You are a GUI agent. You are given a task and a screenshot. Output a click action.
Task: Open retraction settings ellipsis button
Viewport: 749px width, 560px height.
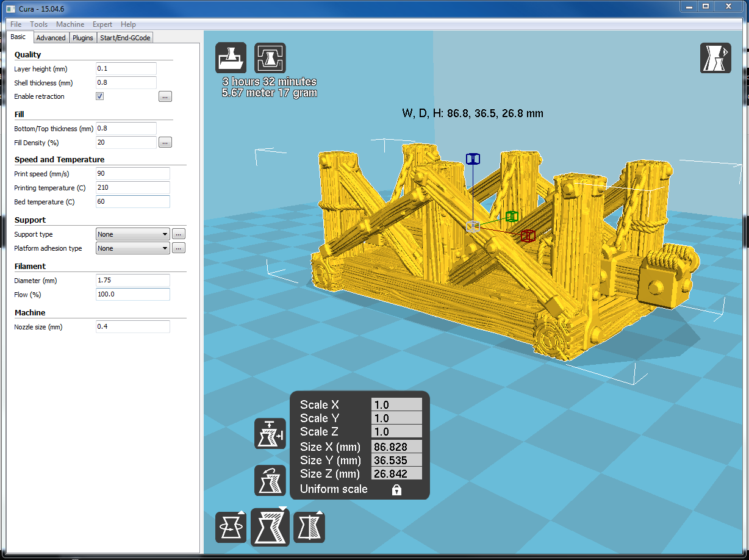coord(165,96)
